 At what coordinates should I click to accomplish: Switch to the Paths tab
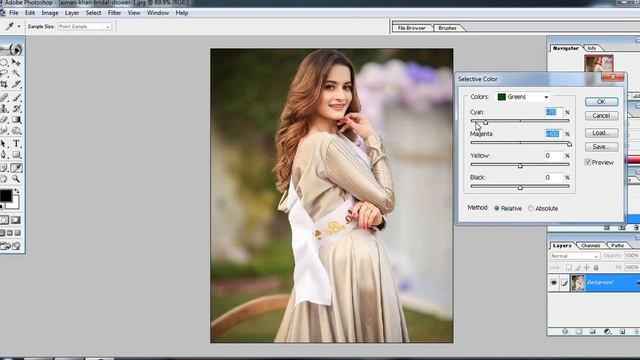(x=618, y=246)
